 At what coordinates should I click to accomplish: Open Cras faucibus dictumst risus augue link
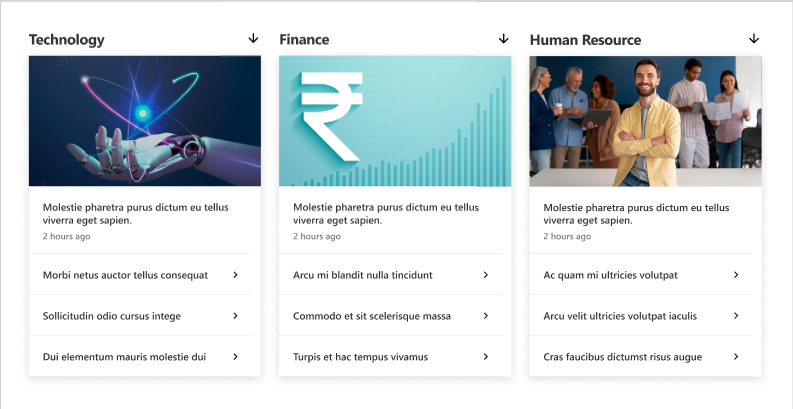(x=622, y=357)
